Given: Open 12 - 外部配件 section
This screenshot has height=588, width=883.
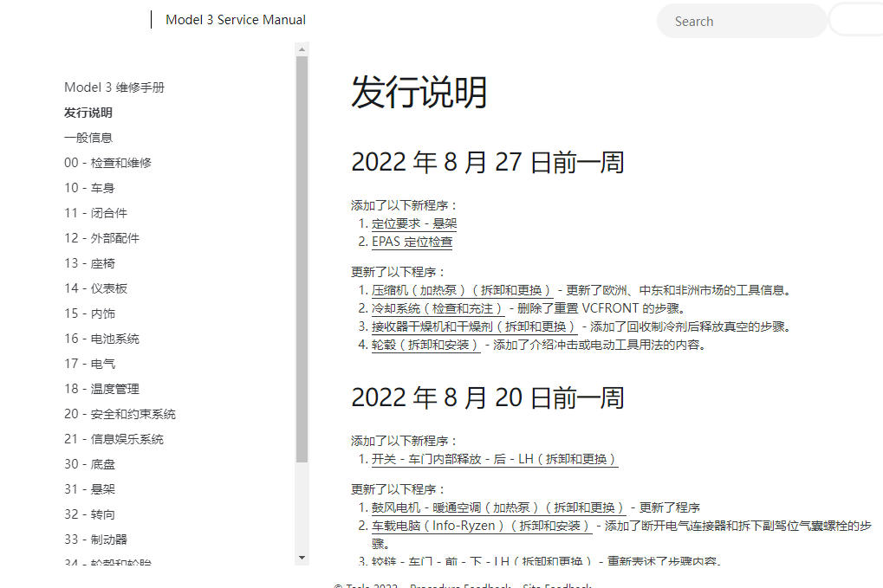Looking at the screenshot, I should tap(102, 238).
